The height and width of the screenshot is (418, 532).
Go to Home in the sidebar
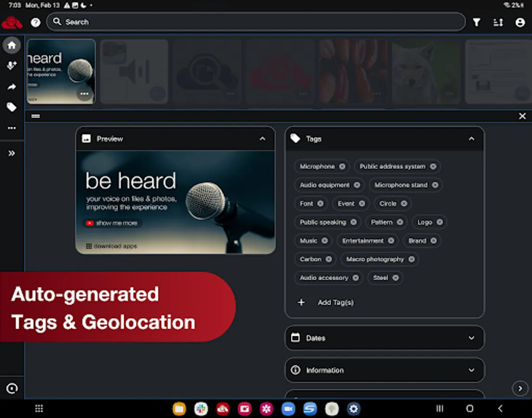tap(12, 45)
